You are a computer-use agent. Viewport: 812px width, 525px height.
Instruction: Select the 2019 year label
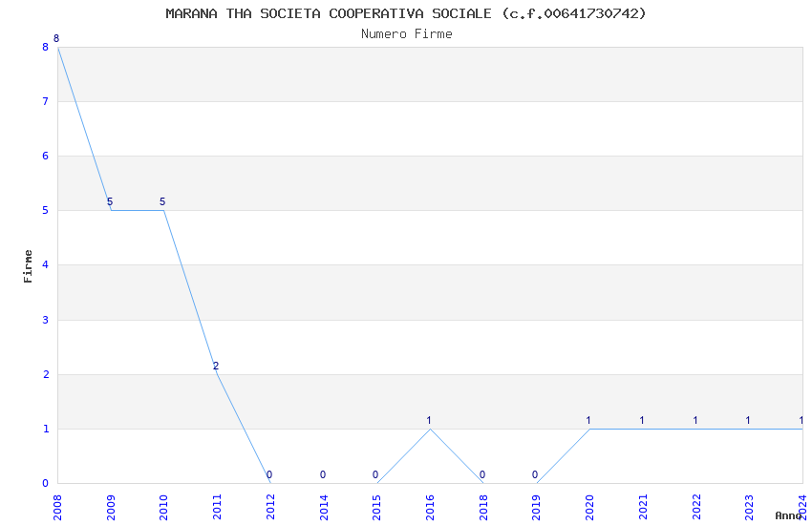[x=537, y=508]
